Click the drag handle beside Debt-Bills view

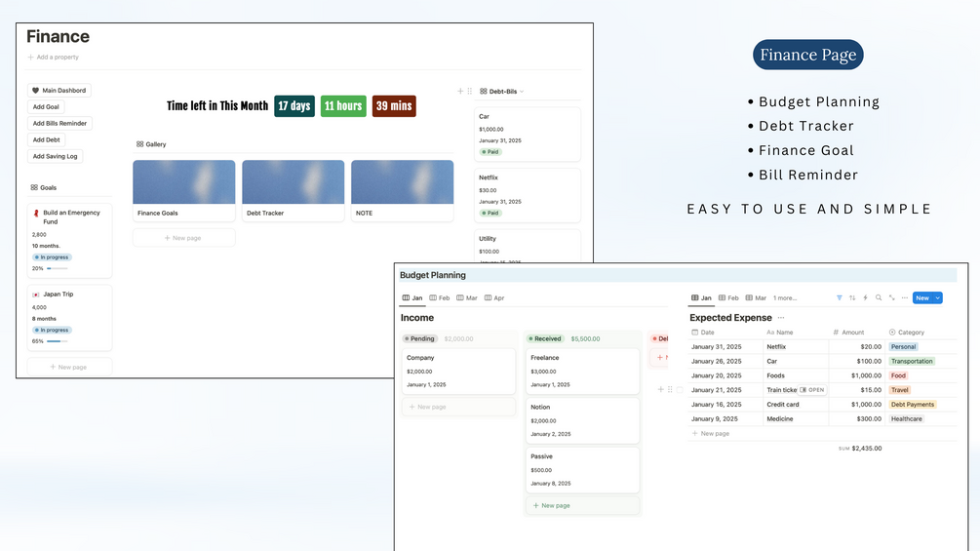[469, 92]
